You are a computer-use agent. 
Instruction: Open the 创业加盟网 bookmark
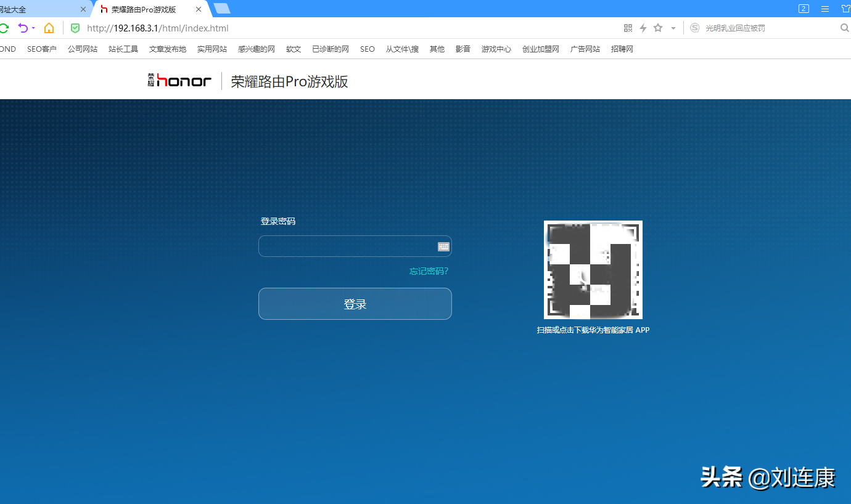coord(541,49)
